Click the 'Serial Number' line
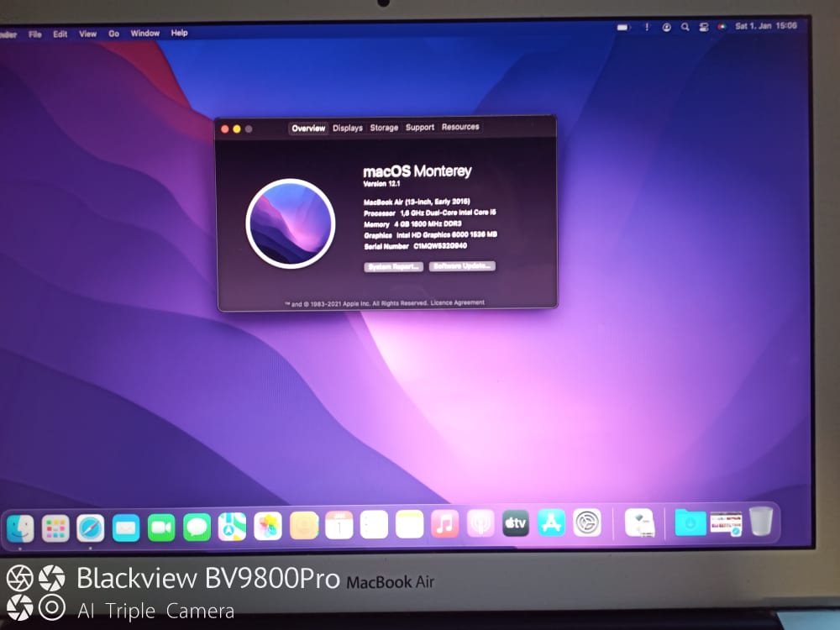Image resolution: width=840 pixels, height=630 pixels. point(415,246)
